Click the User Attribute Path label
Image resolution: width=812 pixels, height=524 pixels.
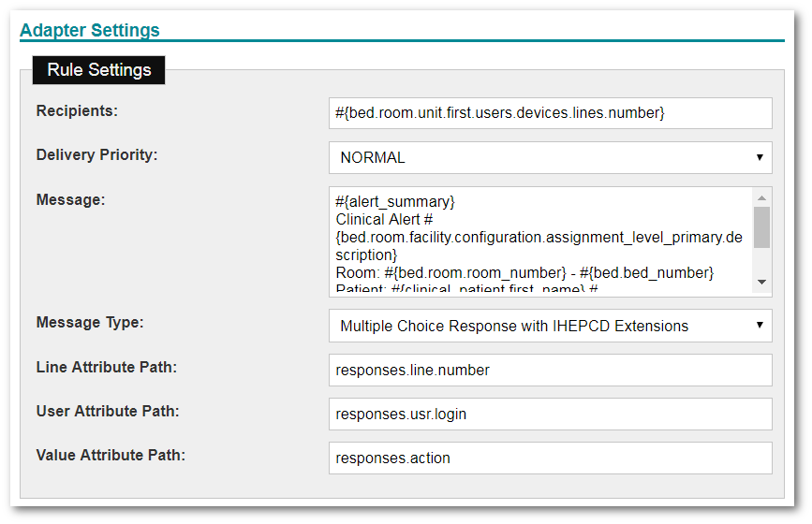point(107,411)
